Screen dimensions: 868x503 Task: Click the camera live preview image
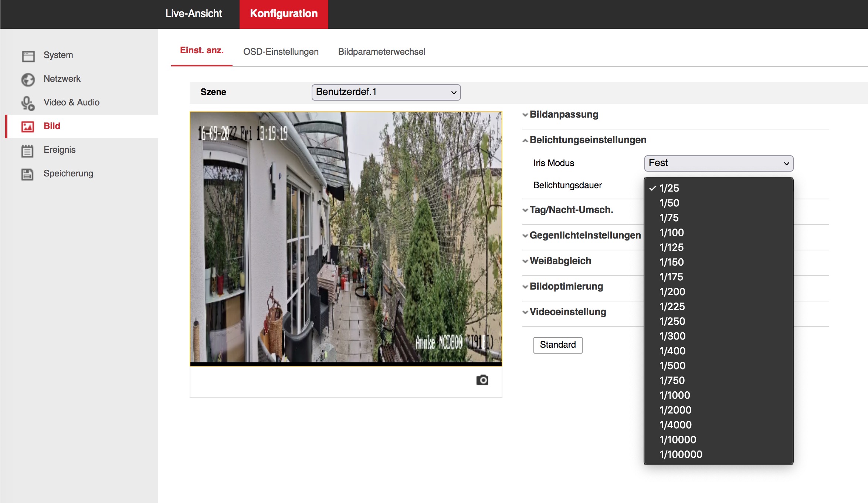(346, 237)
